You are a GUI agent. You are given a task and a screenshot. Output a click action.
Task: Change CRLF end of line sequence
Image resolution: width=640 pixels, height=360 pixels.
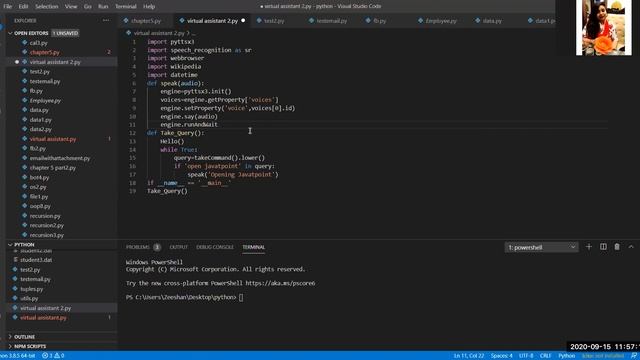(545, 356)
